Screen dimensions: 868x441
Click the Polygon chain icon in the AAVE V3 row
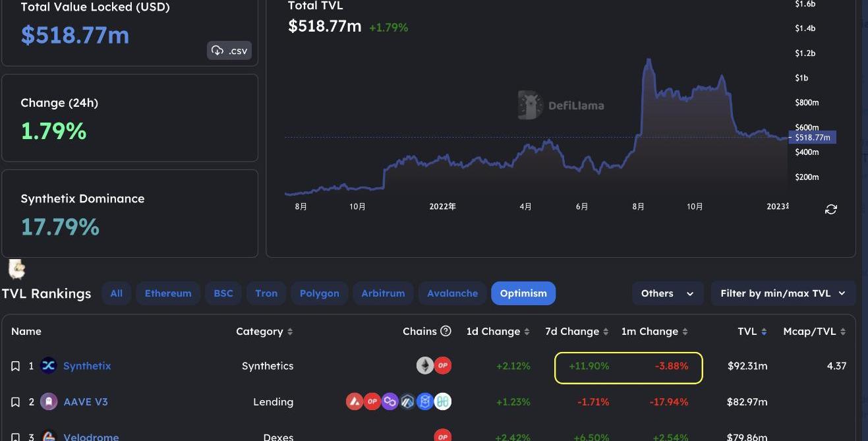click(x=390, y=401)
